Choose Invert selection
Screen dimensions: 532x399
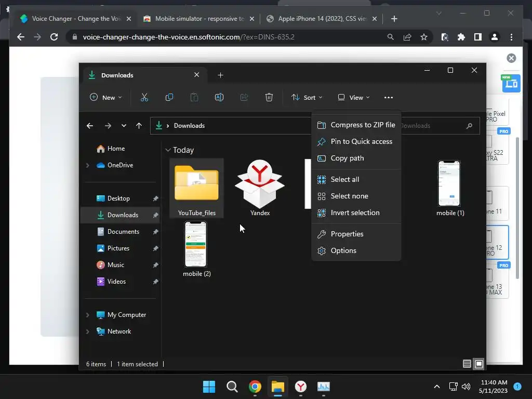click(x=356, y=212)
